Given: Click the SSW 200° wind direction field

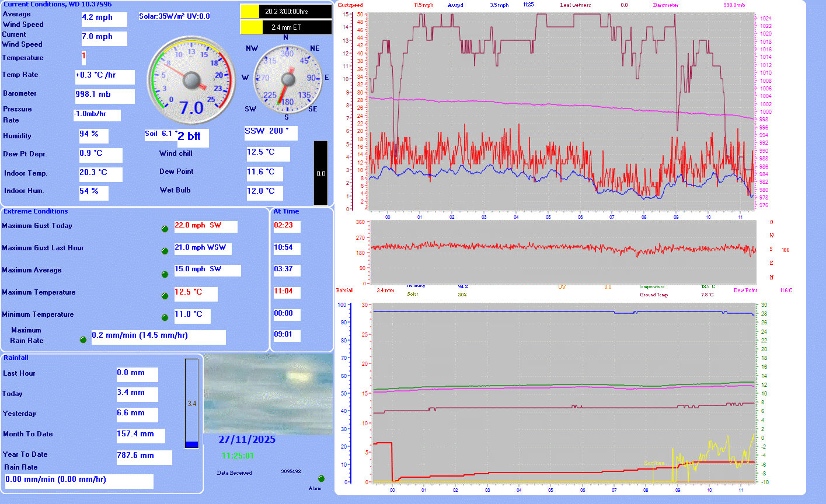Looking at the screenshot, I should [271, 132].
